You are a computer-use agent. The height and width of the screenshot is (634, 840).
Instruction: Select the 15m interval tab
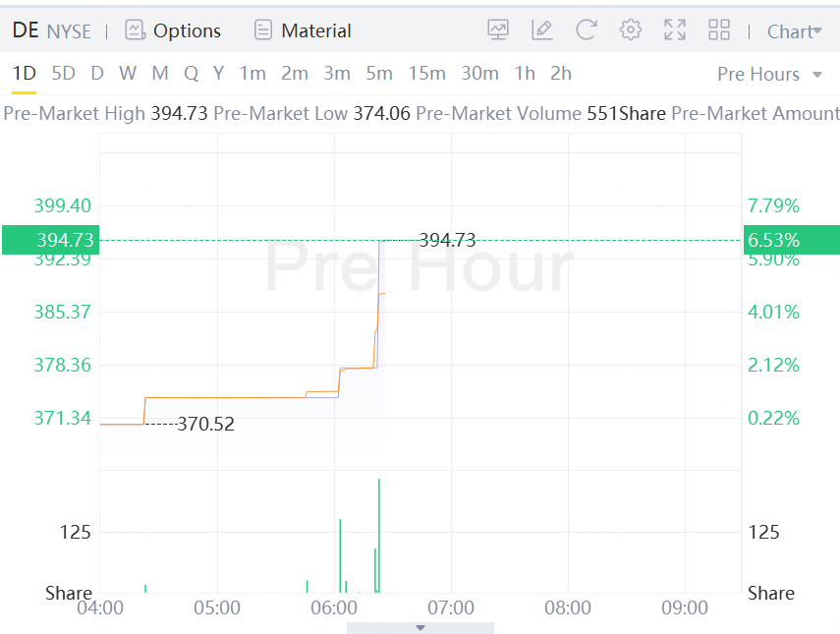426,74
